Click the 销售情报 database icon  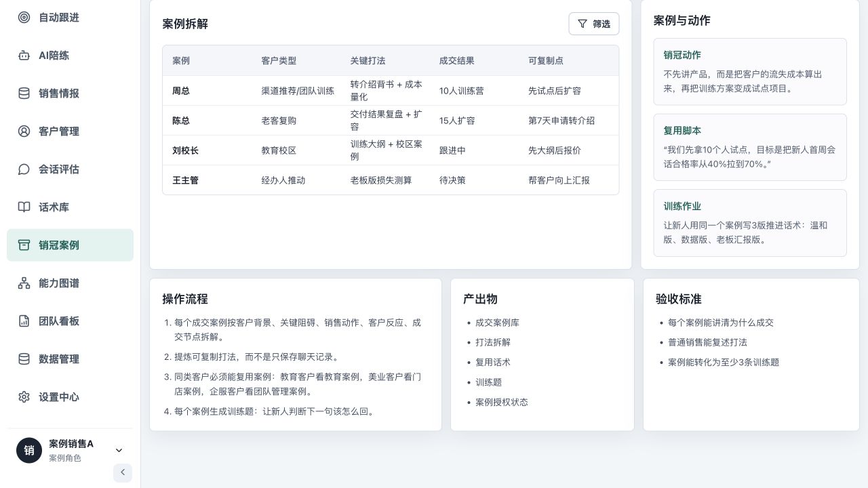[x=24, y=94]
